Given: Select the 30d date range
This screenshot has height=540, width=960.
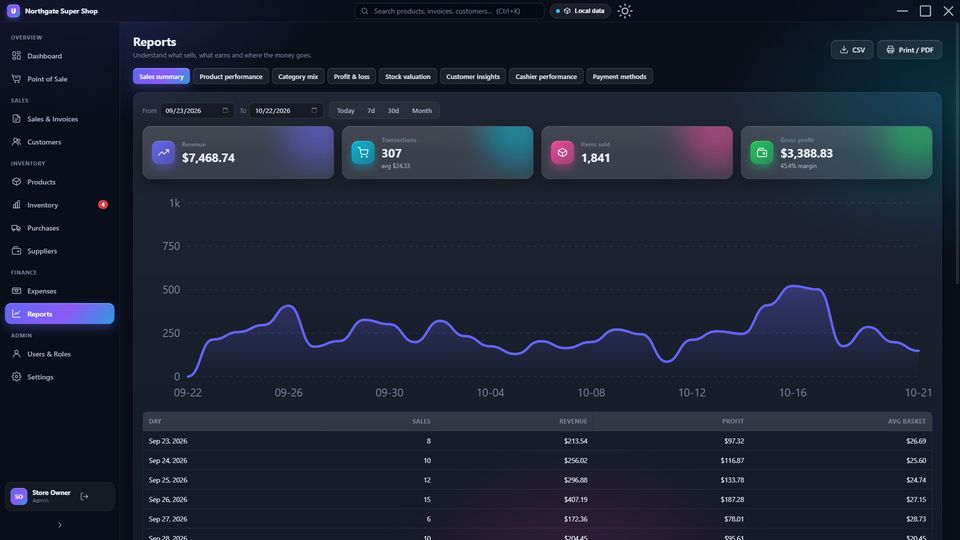Looking at the screenshot, I should point(393,111).
